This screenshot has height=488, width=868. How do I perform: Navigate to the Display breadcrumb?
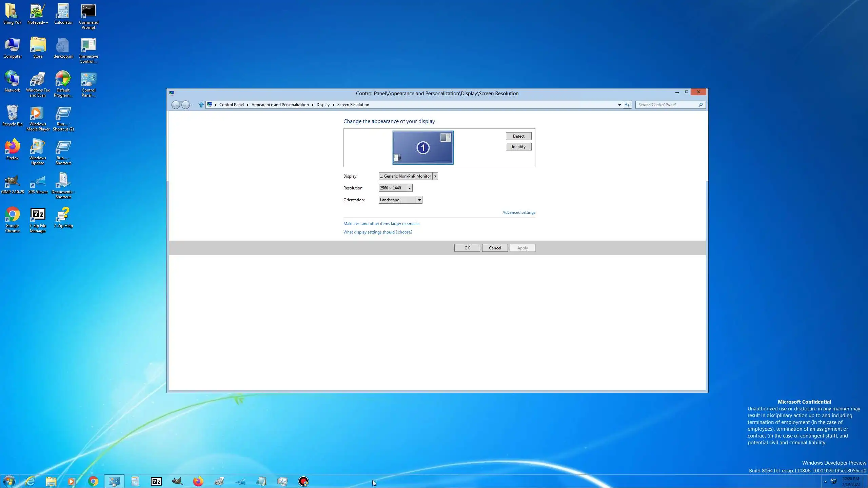[323, 105]
